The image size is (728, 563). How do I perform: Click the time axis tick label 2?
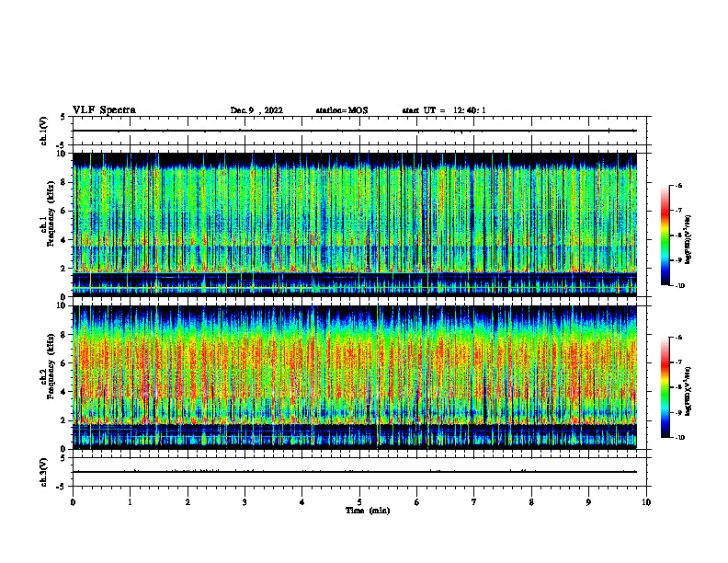coord(188,502)
